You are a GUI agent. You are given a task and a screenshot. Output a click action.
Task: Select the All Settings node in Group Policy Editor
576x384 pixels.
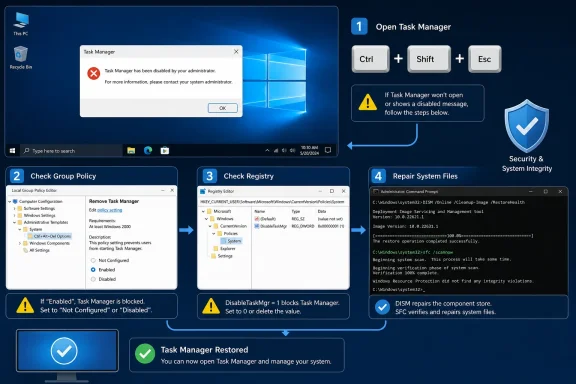[36, 250]
